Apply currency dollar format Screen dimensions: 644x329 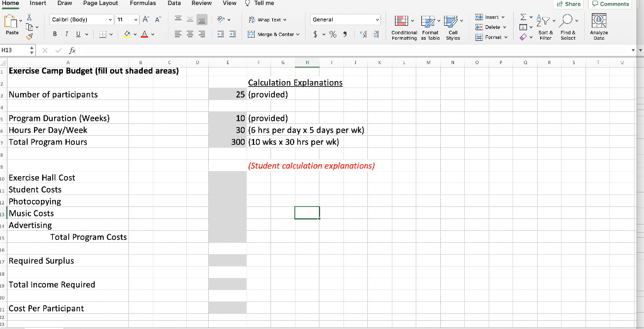tap(316, 35)
